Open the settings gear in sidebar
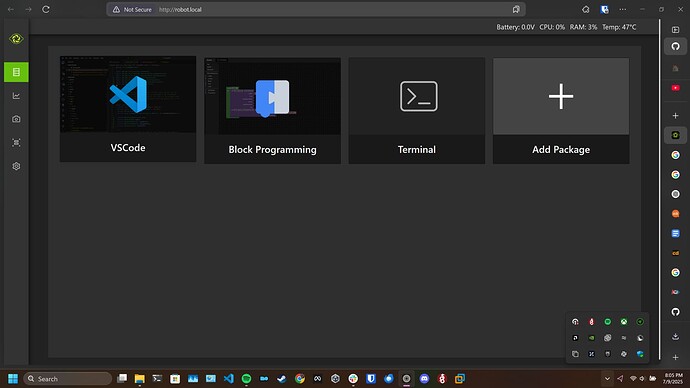This screenshot has height=388, width=690. click(x=16, y=166)
